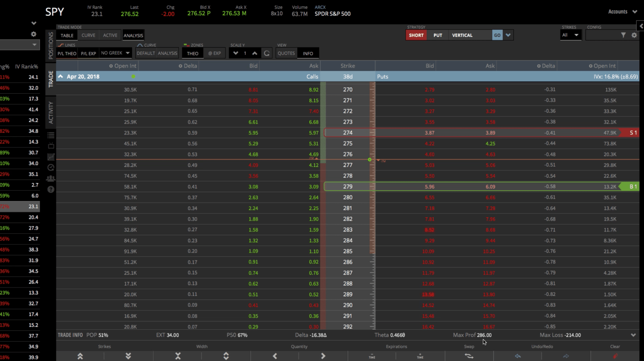
Task: Click the S 1 sell tag on strike 274
Action: coord(630,133)
